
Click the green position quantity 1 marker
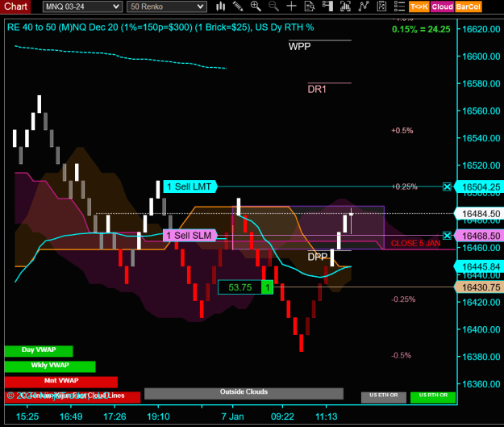(268, 287)
